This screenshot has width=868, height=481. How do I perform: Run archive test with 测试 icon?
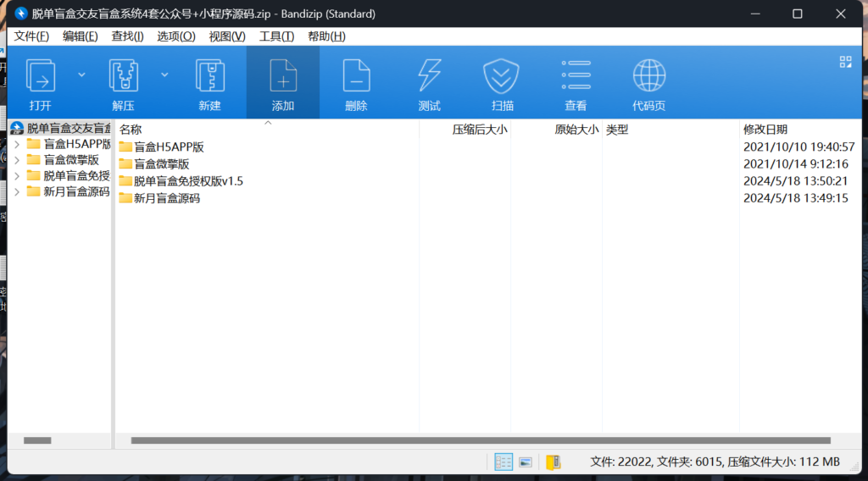(x=429, y=76)
